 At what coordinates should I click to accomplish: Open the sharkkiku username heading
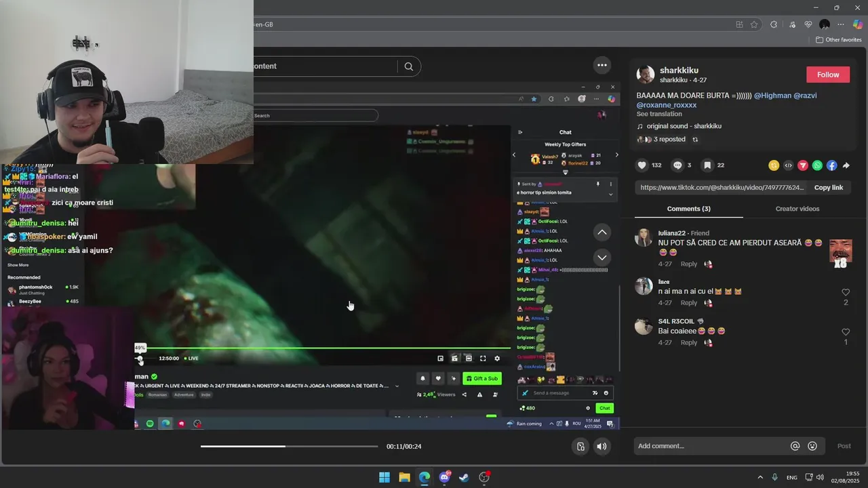pos(679,70)
